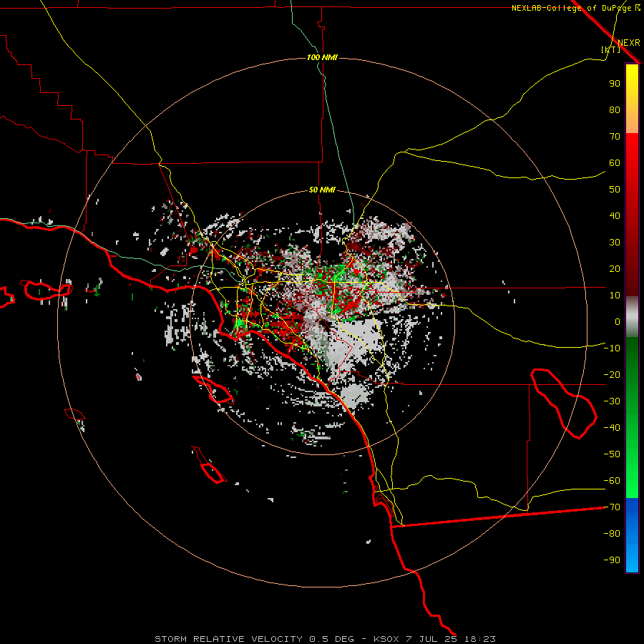Select the -60 value on velocity scale
644x644 pixels.
[x=612, y=481]
